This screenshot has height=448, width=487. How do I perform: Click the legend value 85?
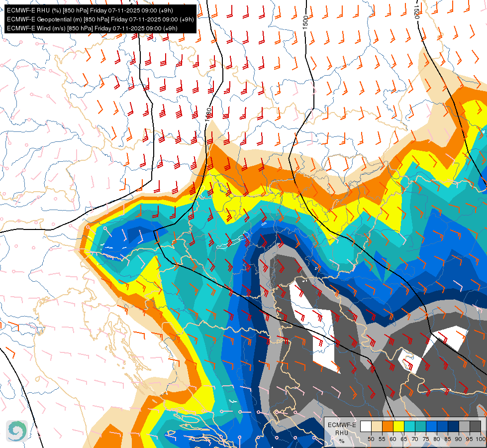coord(448,439)
